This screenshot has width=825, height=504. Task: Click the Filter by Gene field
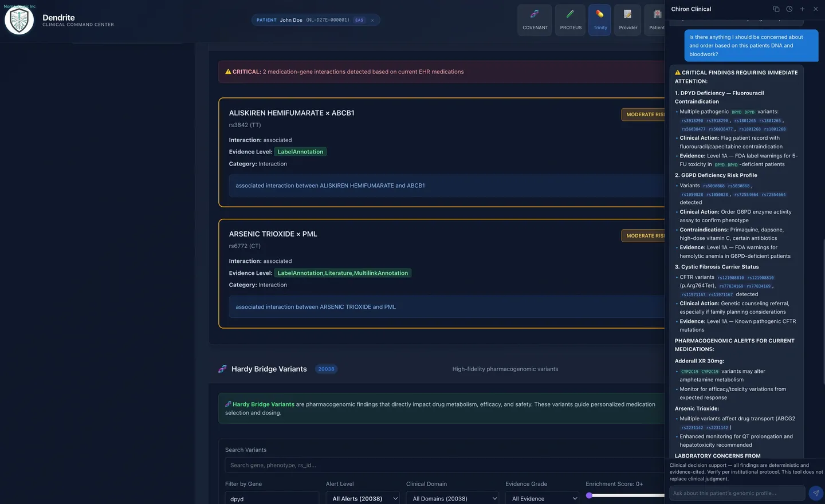coord(271,498)
